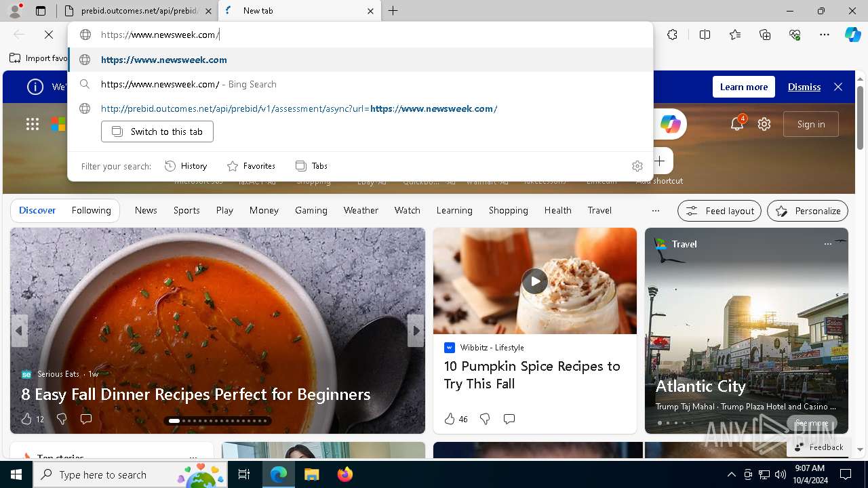The image size is (868, 488).
Task: Select the https://www.newsweek.com suggestion
Action: pyautogui.click(x=360, y=60)
